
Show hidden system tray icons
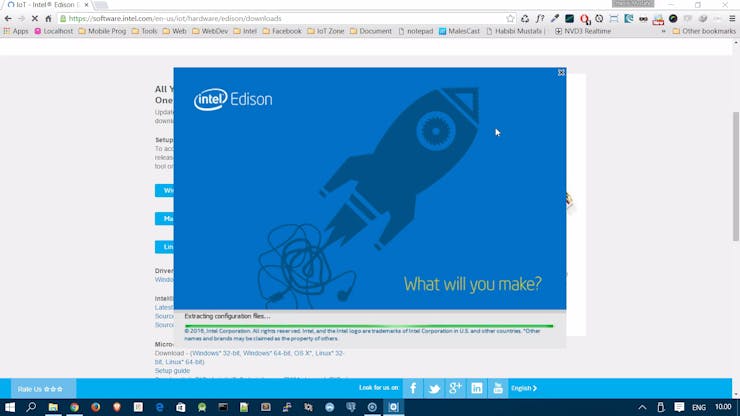642,407
